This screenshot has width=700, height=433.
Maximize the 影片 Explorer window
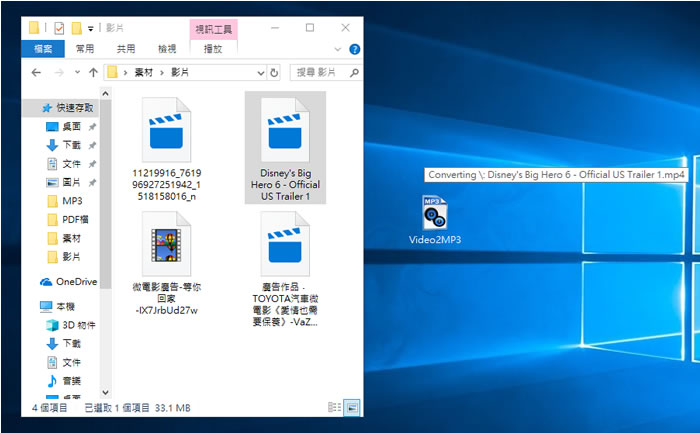click(310, 28)
